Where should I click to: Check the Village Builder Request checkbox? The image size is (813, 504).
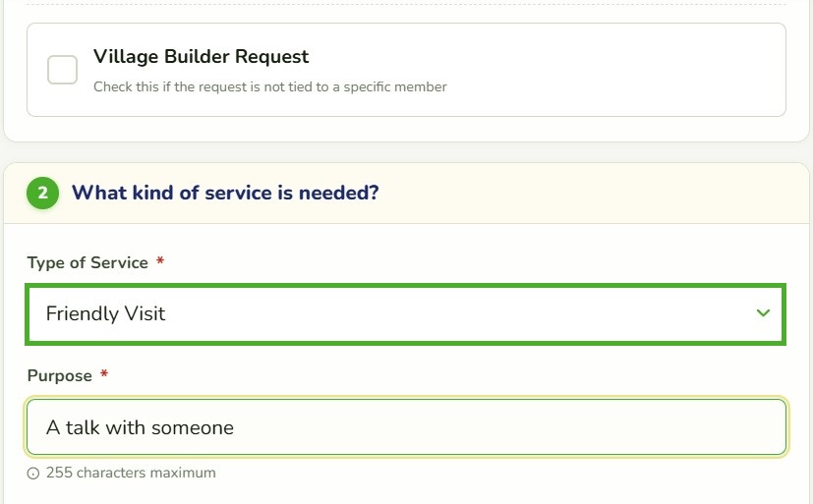coord(62,70)
